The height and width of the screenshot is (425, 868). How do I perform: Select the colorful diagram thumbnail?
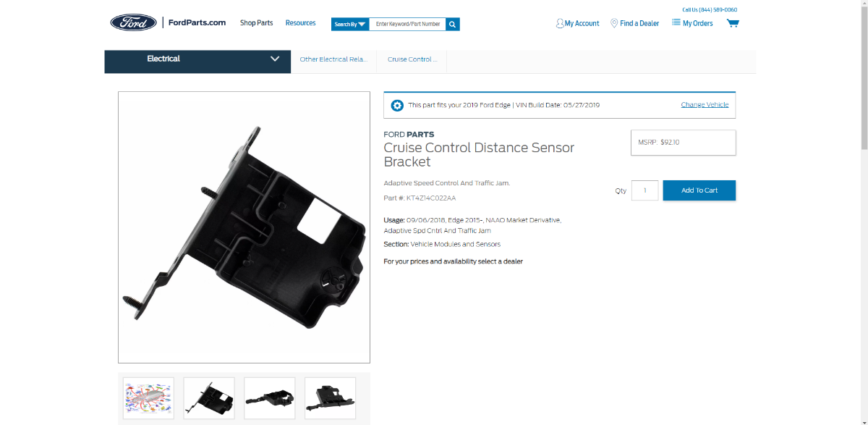coord(148,398)
